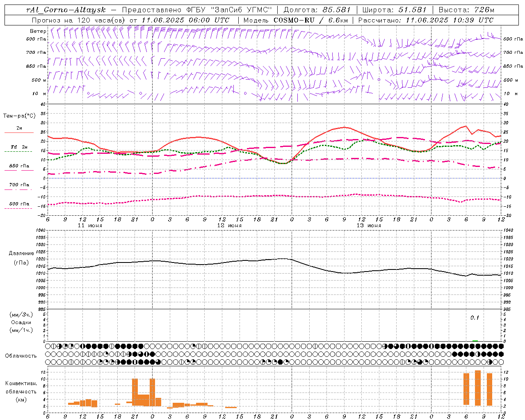Click the 13 июня date label
The width and height of the screenshot is (525, 420).
pos(369,226)
